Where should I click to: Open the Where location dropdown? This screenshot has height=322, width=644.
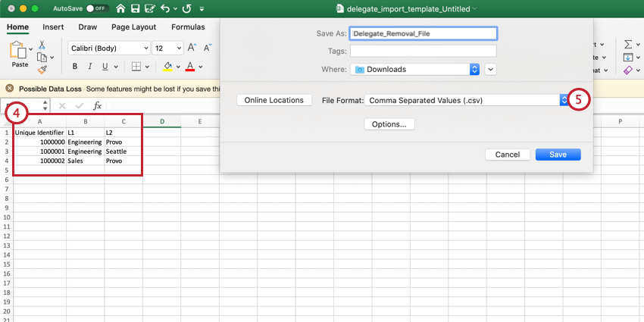pos(474,69)
